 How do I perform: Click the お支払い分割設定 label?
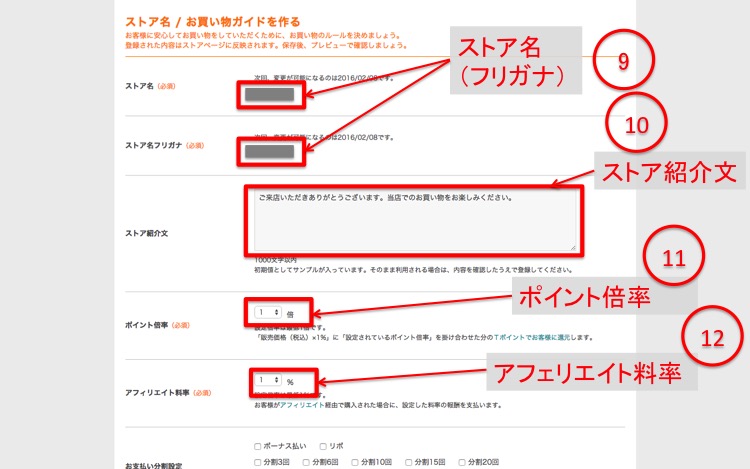tap(154, 466)
